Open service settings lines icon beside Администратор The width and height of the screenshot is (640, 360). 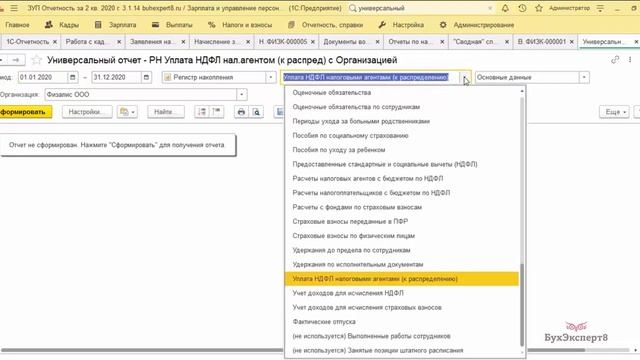[600, 8]
